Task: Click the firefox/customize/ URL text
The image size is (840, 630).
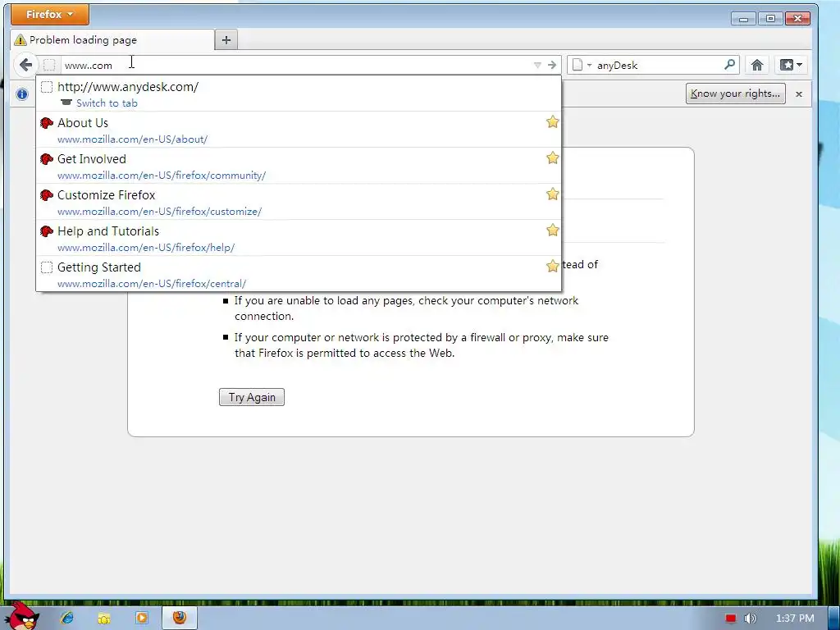Action: click(159, 212)
